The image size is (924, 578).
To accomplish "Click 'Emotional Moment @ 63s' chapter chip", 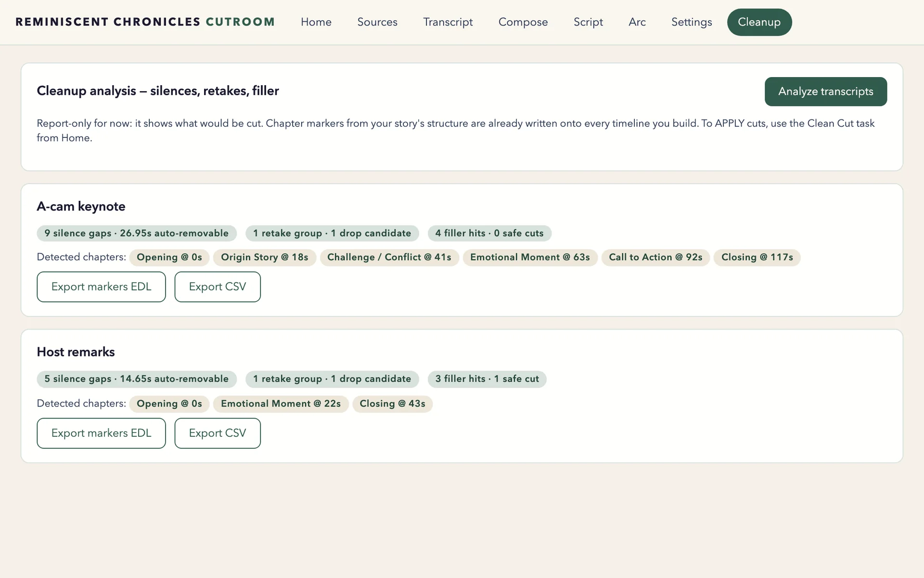I will 530,257.
